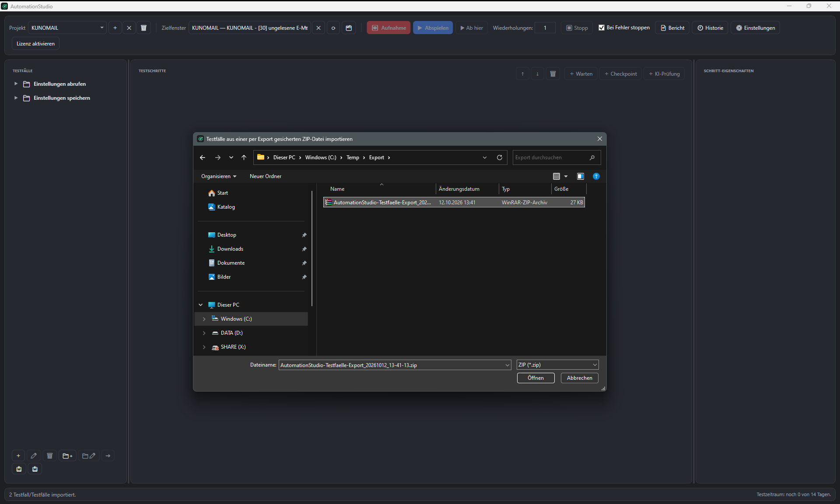This screenshot has width=840, height=504.
Task: Click the Wiederholungen count field
Action: point(545,28)
